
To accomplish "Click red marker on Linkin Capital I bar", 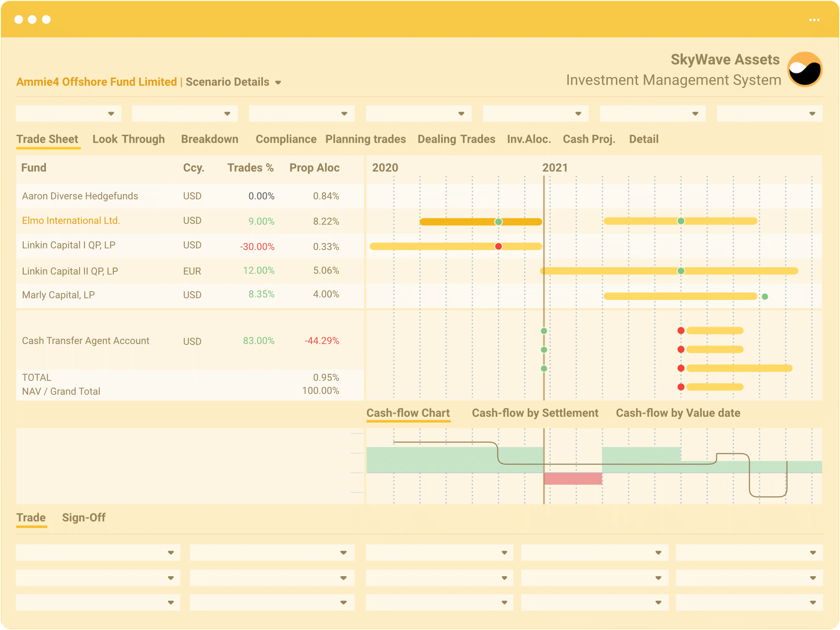I will [x=498, y=246].
